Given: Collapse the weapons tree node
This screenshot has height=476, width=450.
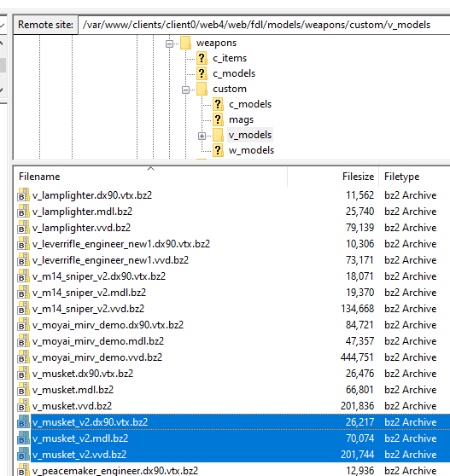Looking at the screenshot, I should pos(170,44).
